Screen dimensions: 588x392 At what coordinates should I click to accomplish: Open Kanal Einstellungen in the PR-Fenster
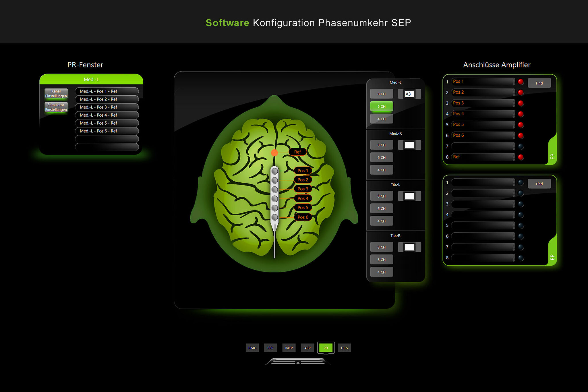[x=56, y=94]
